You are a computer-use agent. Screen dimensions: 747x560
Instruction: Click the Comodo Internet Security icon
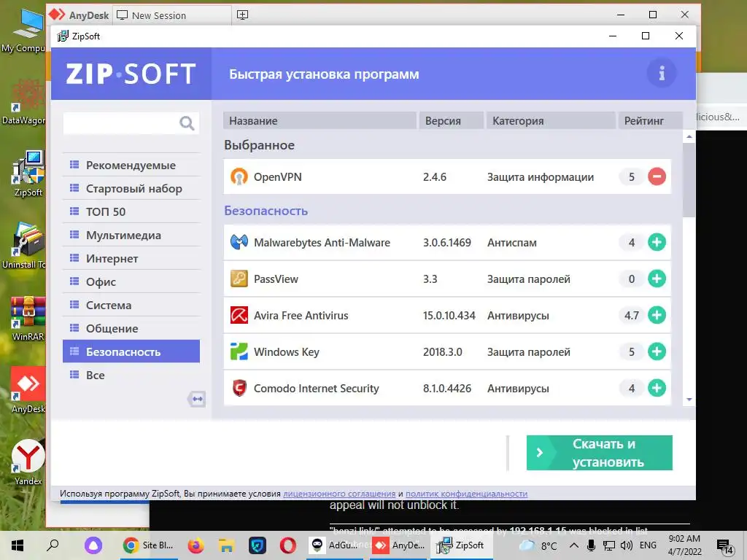[239, 388]
